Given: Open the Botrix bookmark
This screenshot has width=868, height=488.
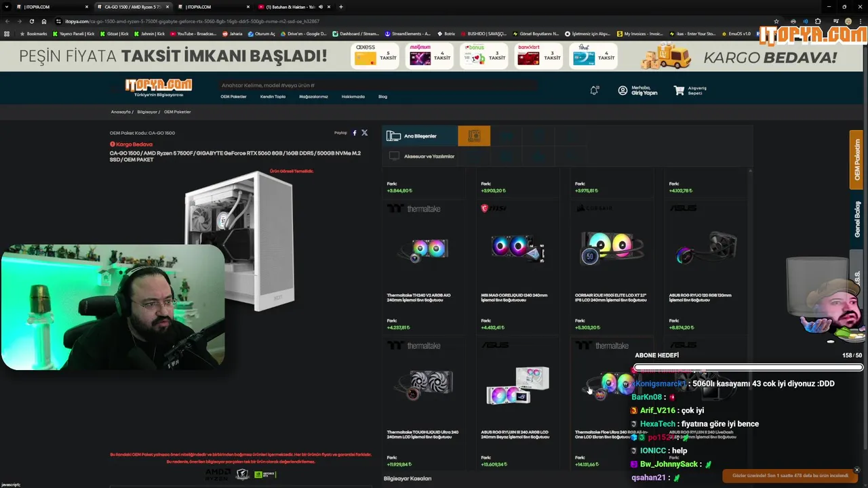Looking at the screenshot, I should coord(446,33).
